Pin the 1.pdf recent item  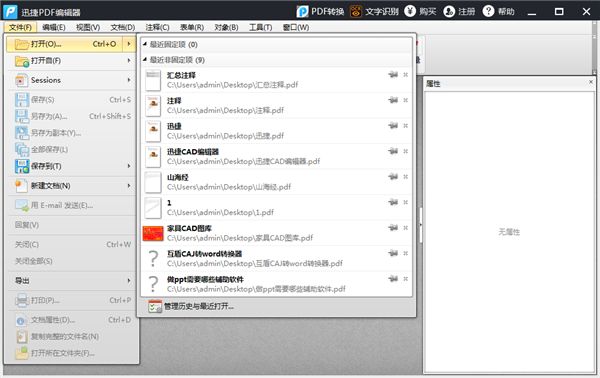[x=393, y=202]
